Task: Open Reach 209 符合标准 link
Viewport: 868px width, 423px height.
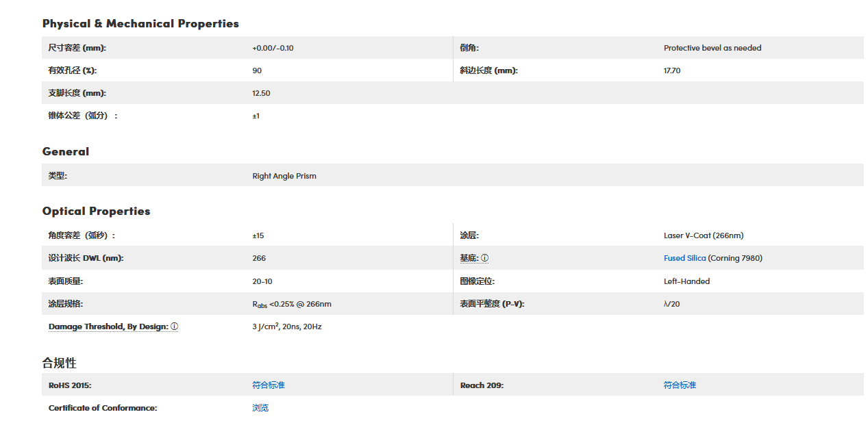Action: click(x=680, y=385)
